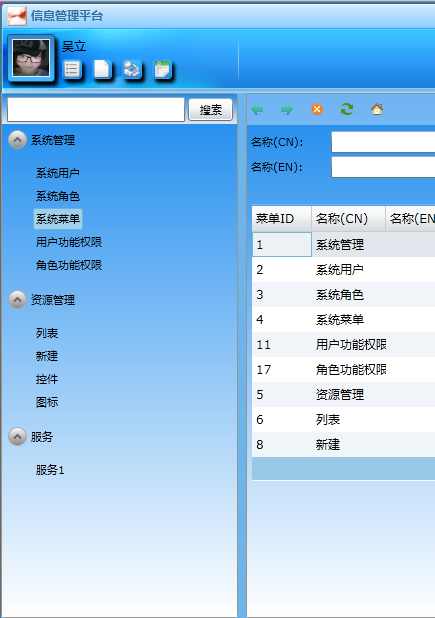Go forward with the right arrow icon
Viewport: 435px width, 618px height.
[x=287, y=109]
